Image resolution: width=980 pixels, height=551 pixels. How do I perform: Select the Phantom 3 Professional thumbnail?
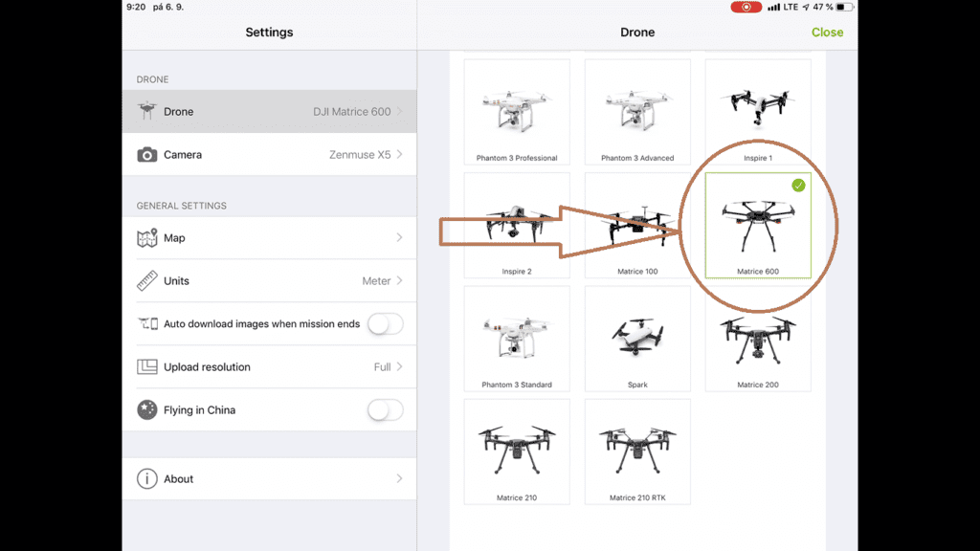click(517, 112)
